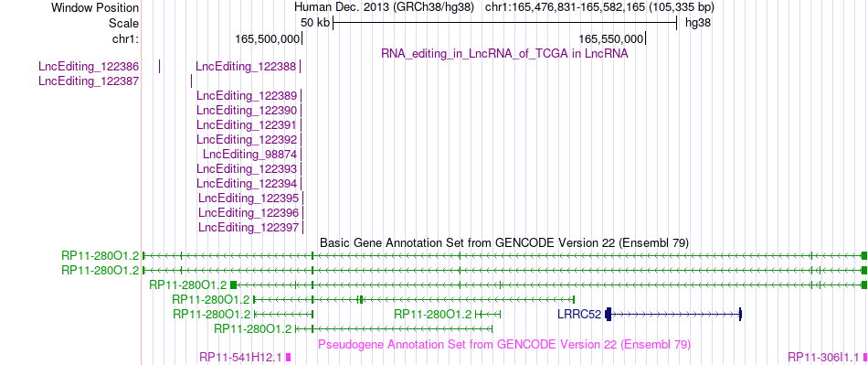This screenshot has width=868, height=365.
Task: Click the 50 kb scale bar
Action: point(505,23)
